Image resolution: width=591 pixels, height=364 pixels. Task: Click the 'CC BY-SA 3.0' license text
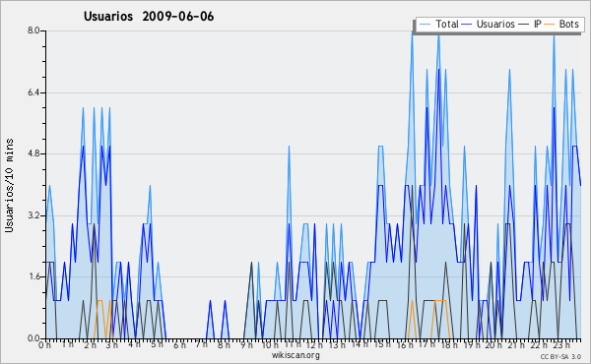pos(560,356)
